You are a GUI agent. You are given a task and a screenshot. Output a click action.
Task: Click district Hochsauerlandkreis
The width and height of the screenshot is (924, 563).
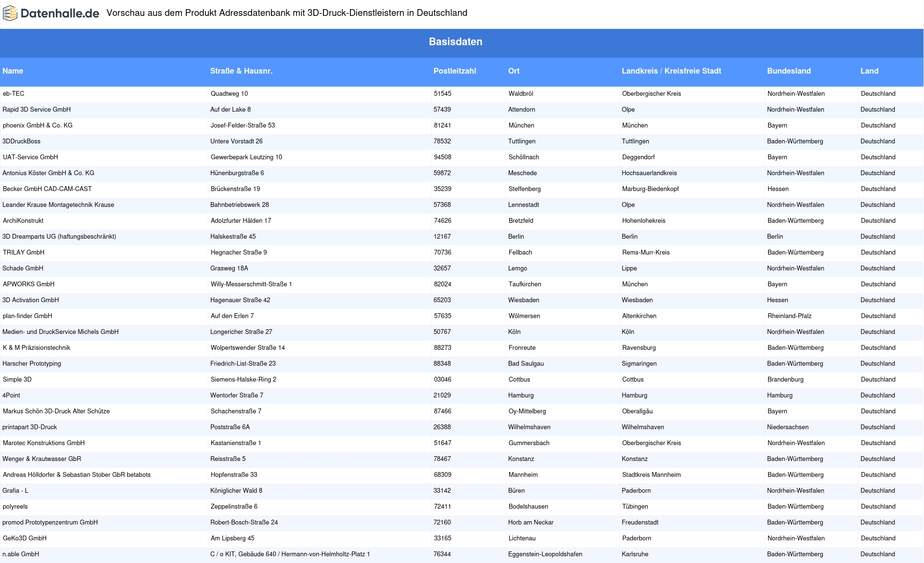pyautogui.click(x=649, y=173)
